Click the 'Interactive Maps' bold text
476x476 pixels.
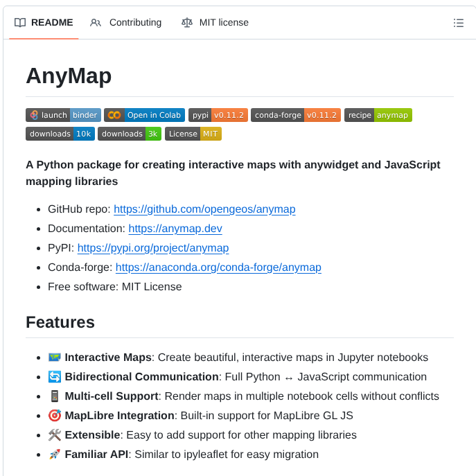pos(108,358)
